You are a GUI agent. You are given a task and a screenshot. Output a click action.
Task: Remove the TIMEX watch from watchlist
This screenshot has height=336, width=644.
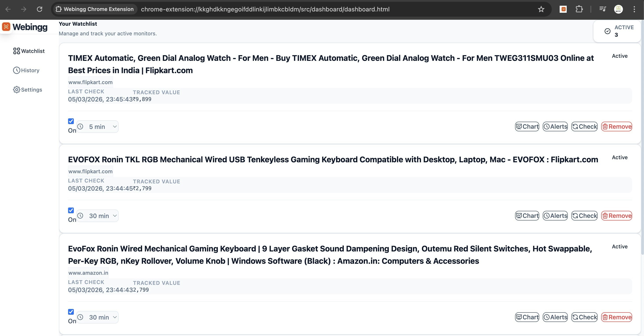point(617,126)
